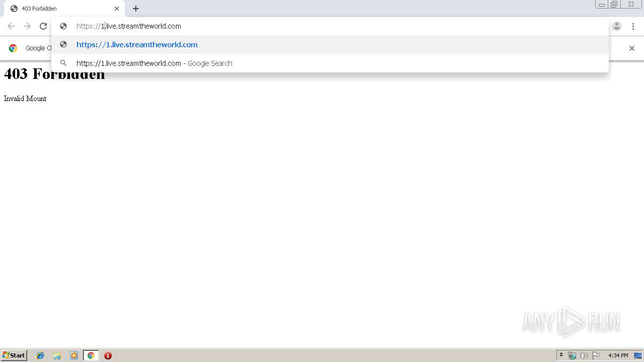The height and width of the screenshot is (362, 644).
Task: Open the Chrome profile avatar
Action: click(617, 26)
